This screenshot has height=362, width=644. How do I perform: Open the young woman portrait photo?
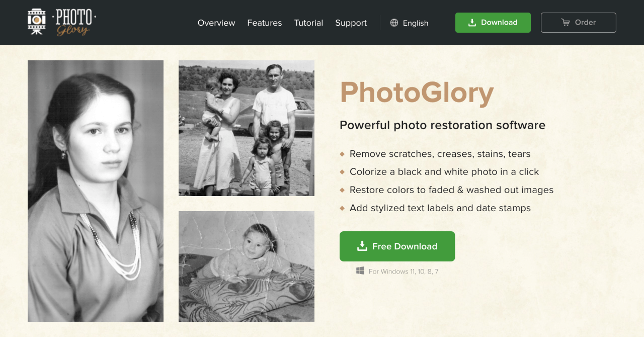[x=96, y=191]
